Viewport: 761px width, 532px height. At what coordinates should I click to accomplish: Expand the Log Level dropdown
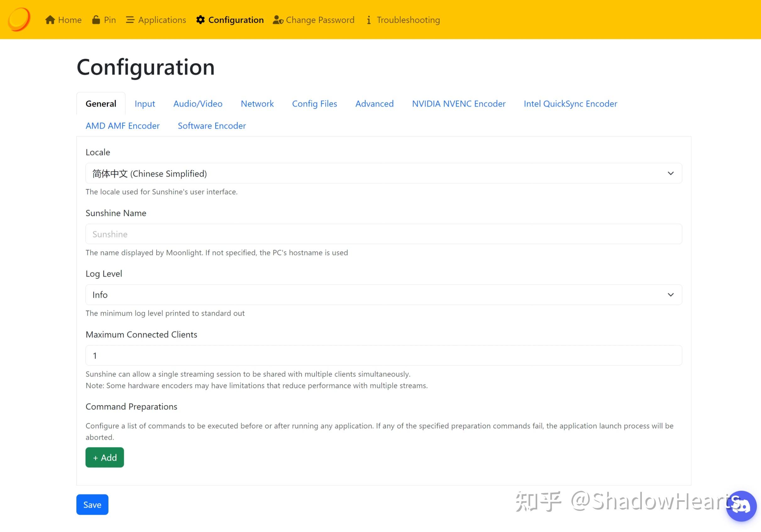383,295
